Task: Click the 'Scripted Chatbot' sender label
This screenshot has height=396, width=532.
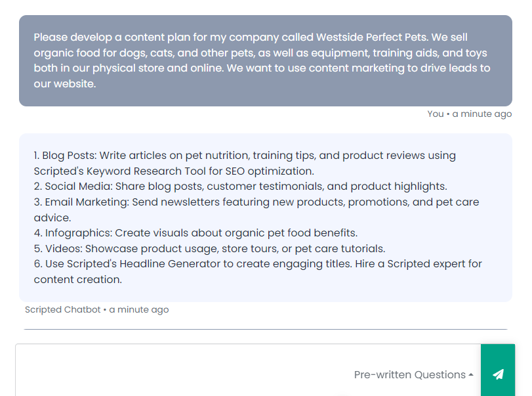Action: [x=63, y=309]
